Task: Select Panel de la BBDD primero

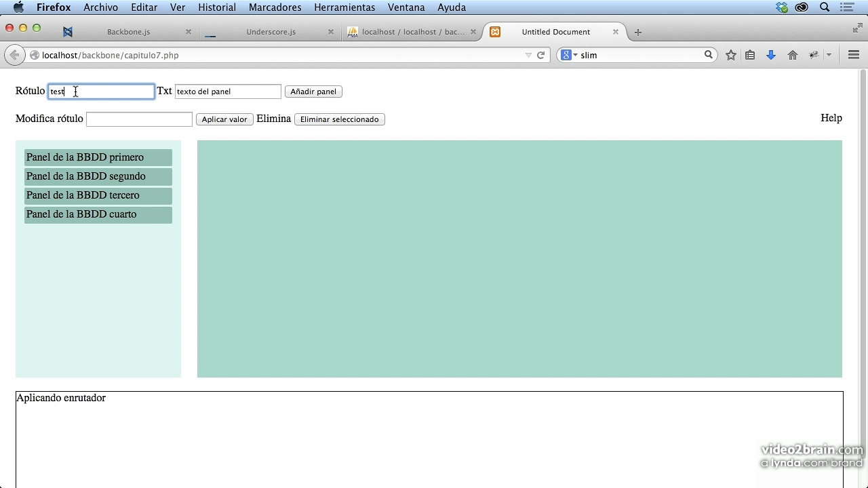Action: point(98,157)
